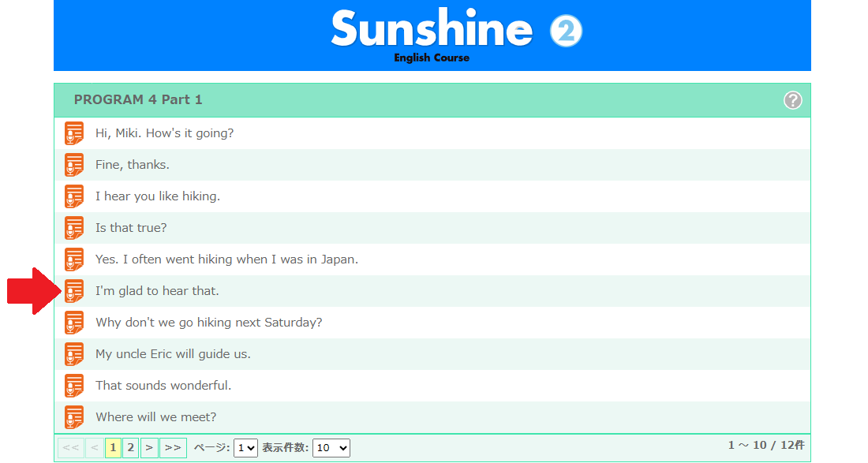Select sentence 'Where will we meet?'
This screenshot has height=463, width=868.
(156, 417)
